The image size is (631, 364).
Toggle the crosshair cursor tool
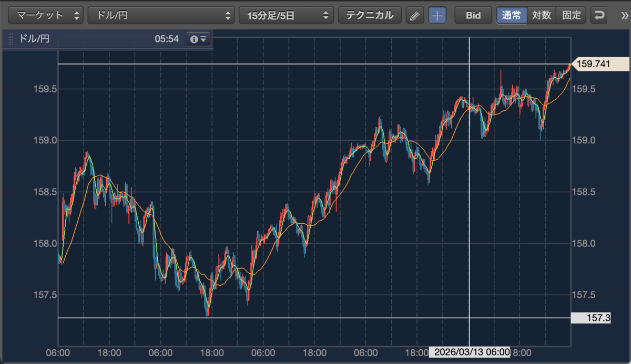click(437, 15)
